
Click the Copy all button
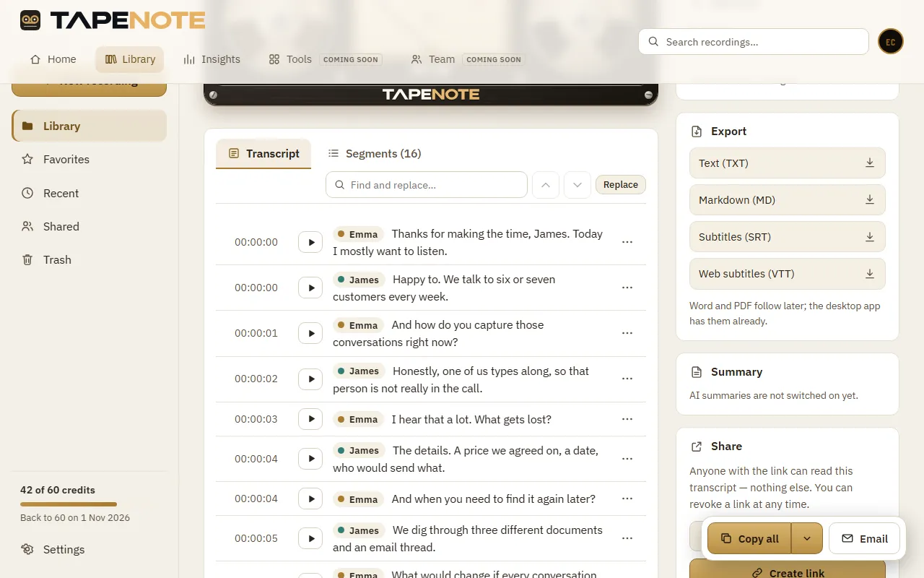[x=749, y=538]
